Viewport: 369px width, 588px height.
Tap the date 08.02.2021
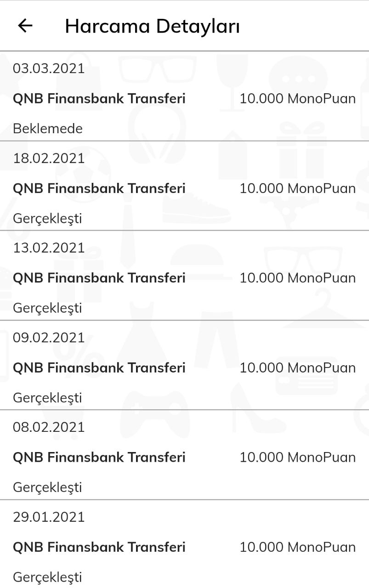pos(49,427)
